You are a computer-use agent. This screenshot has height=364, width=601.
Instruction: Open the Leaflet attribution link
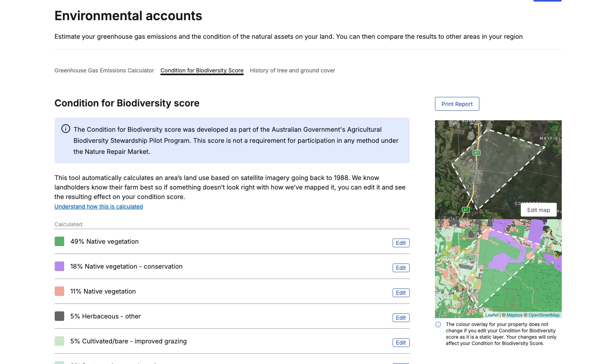tap(492, 315)
